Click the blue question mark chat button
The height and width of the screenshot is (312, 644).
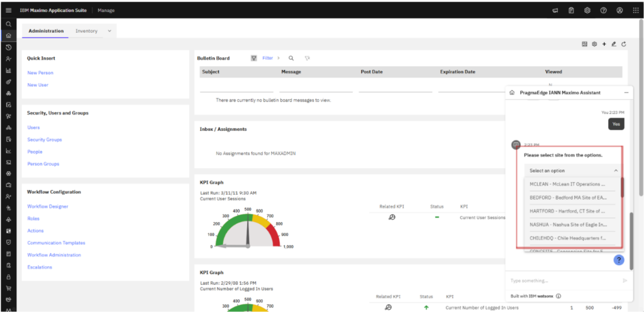pos(619,260)
